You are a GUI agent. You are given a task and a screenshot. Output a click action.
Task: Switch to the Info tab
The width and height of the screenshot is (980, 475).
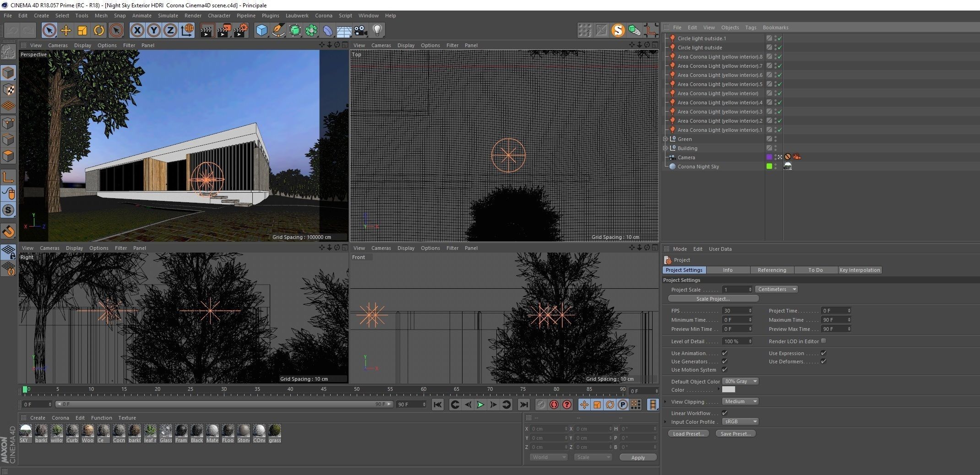(x=728, y=270)
